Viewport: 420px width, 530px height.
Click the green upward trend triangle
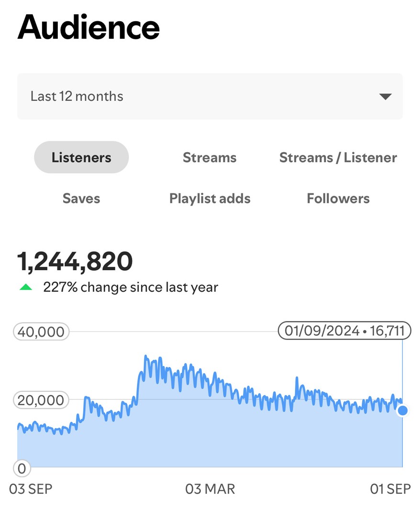click(x=25, y=287)
